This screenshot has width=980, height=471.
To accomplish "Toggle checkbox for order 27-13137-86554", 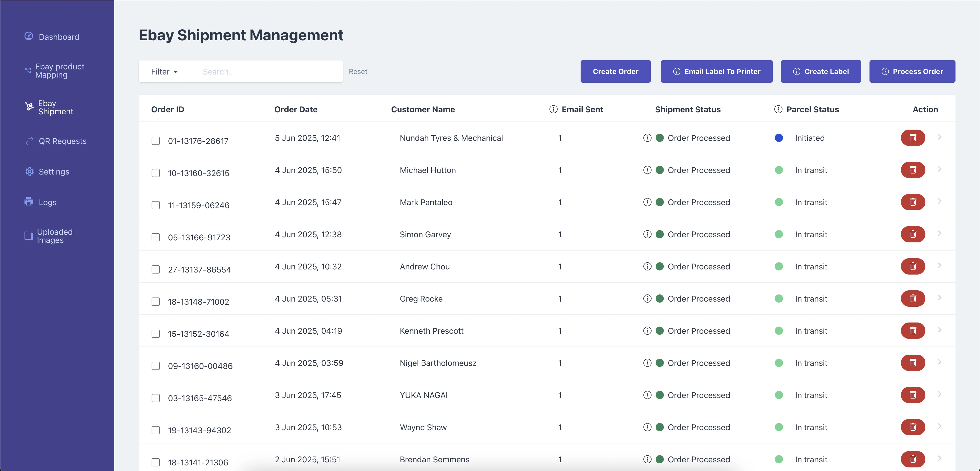I will point(156,269).
